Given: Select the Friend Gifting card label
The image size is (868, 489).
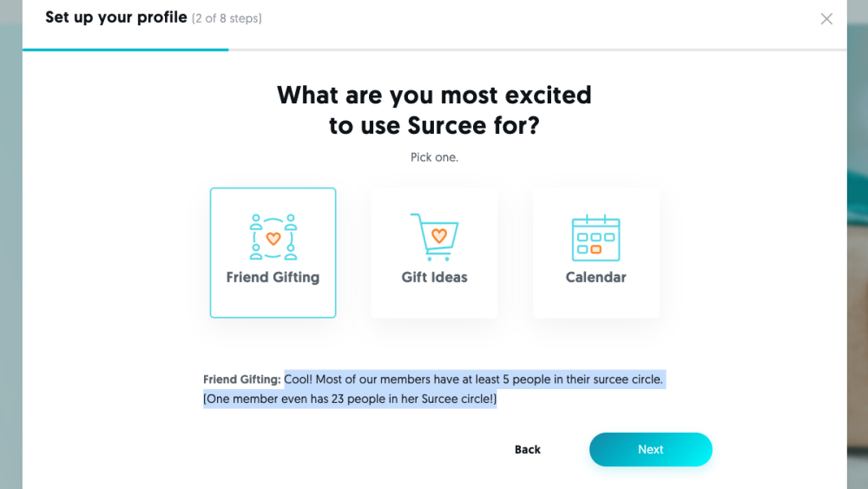Looking at the screenshot, I should pyautogui.click(x=273, y=277).
